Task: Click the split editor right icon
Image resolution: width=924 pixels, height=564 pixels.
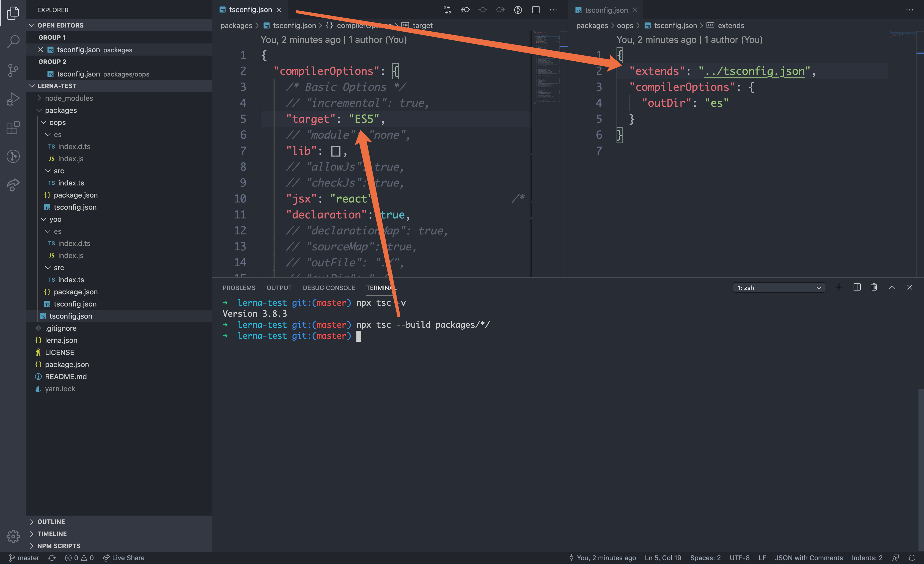Action: tap(536, 10)
